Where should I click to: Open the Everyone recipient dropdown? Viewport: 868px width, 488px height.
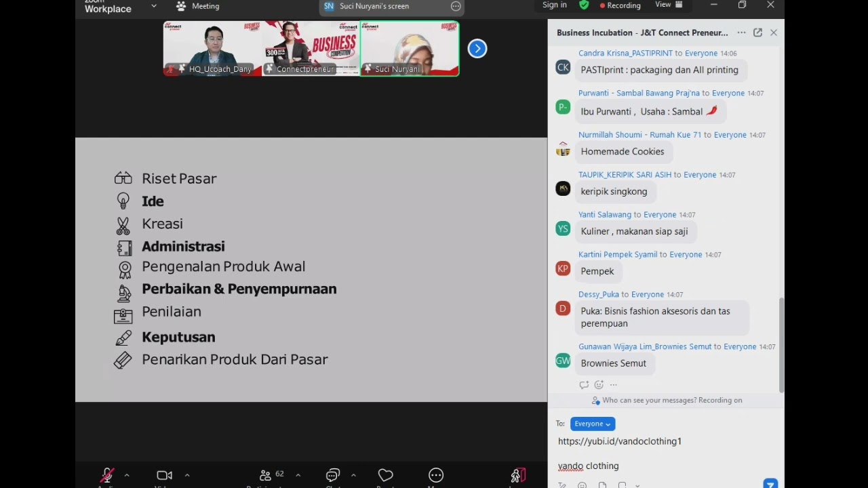(592, 424)
